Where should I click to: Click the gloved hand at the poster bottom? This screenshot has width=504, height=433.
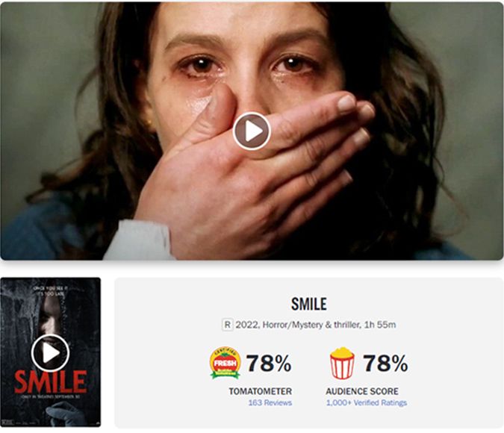[x=64, y=413]
